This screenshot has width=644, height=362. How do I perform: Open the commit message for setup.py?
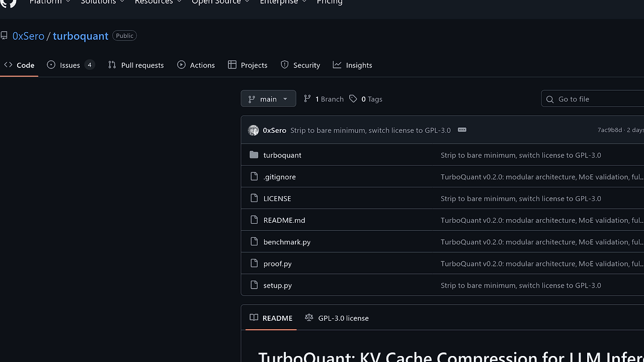[521, 285]
